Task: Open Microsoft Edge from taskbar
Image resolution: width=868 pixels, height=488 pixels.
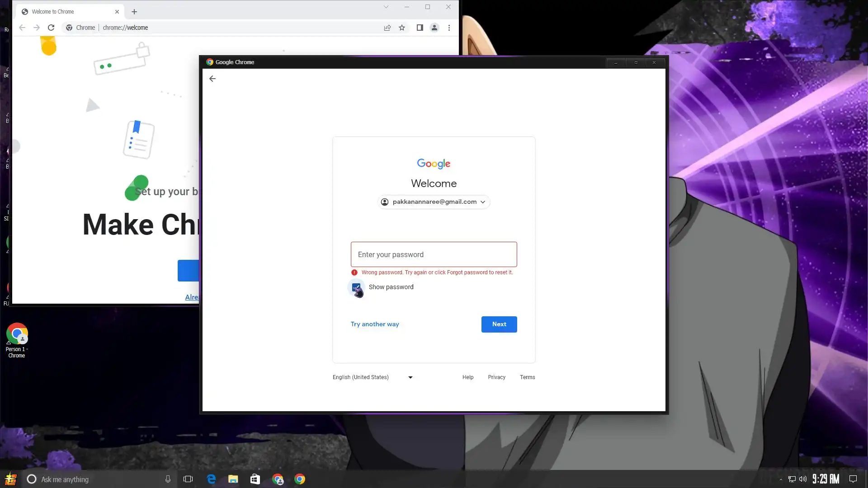Action: [211, 479]
